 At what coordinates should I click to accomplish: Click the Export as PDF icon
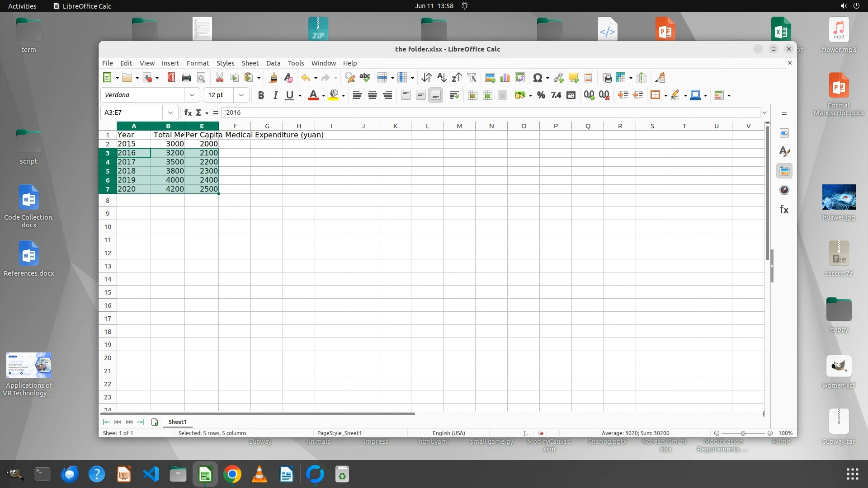(171, 78)
